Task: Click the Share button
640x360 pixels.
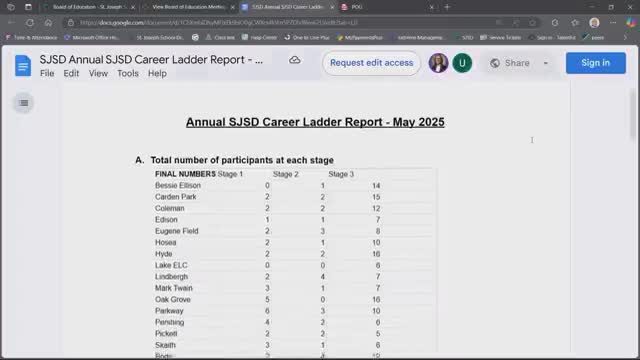Action: tap(510, 63)
